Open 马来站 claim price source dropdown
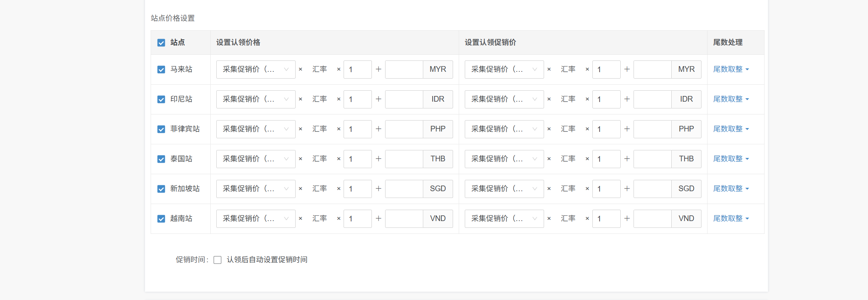Viewport: 868px width, 300px height. pyautogui.click(x=256, y=70)
